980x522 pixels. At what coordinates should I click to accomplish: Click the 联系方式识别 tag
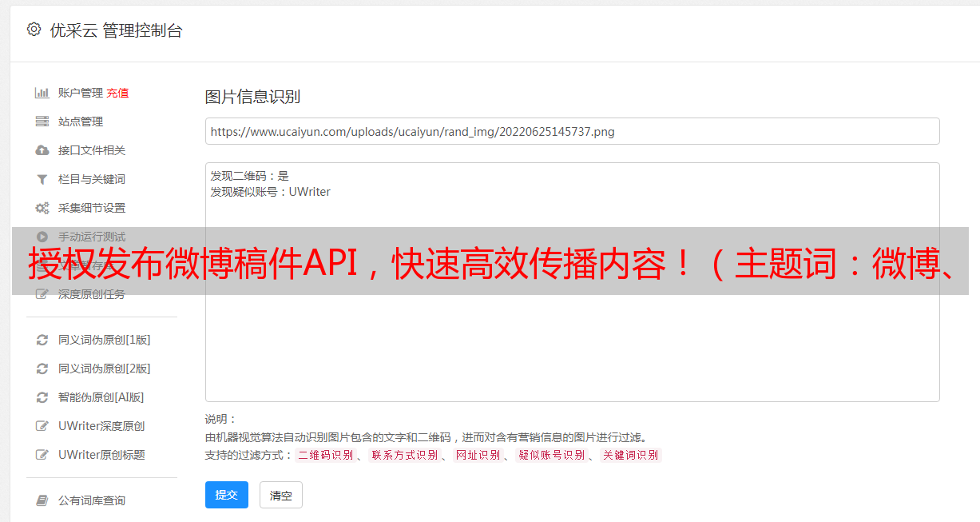tap(404, 455)
